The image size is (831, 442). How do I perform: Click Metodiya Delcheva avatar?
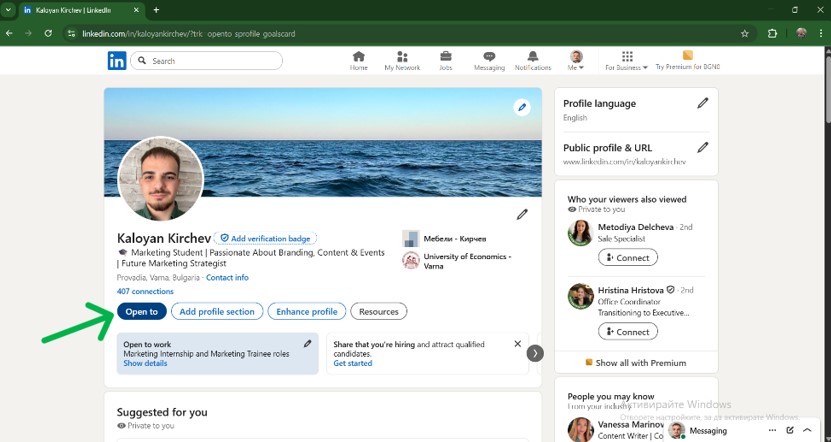pos(580,233)
